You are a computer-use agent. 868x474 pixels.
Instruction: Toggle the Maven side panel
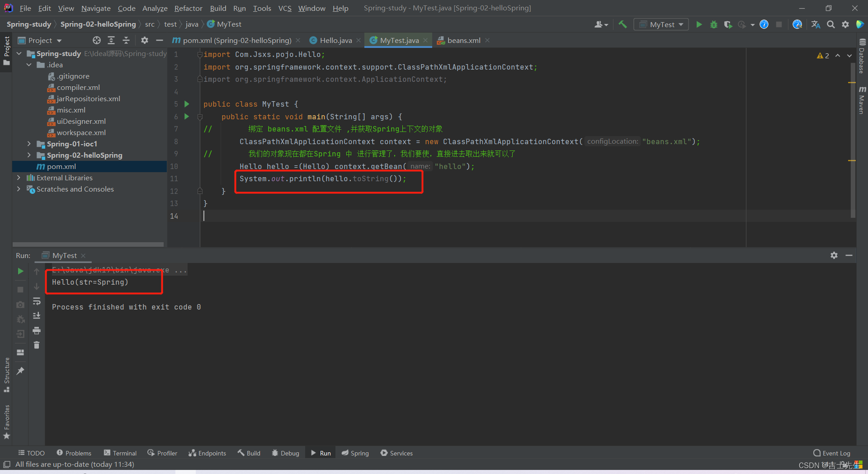click(x=862, y=100)
